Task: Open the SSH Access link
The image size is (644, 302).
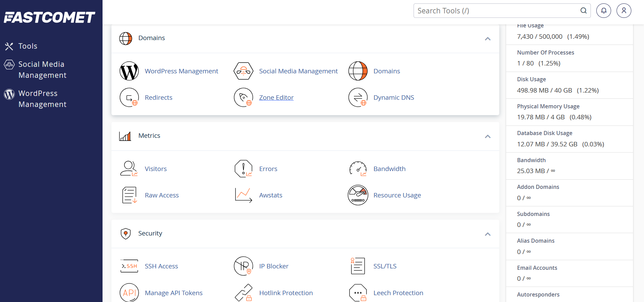Action: [161, 266]
